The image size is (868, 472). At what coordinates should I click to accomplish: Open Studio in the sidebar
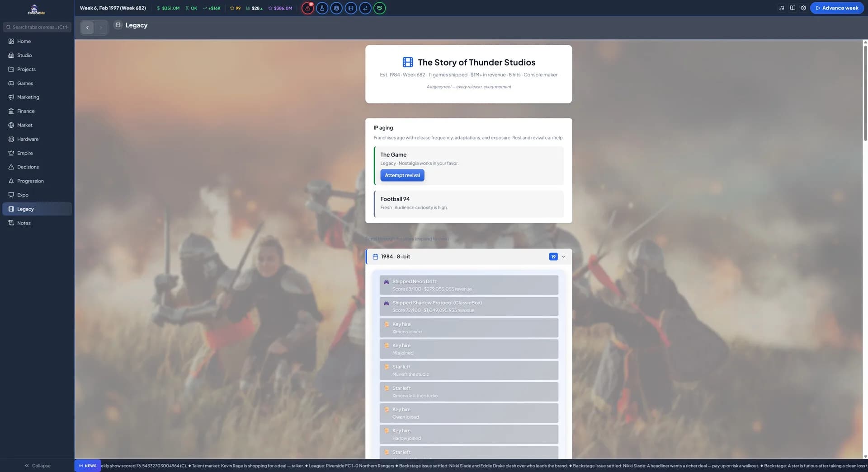(37, 56)
